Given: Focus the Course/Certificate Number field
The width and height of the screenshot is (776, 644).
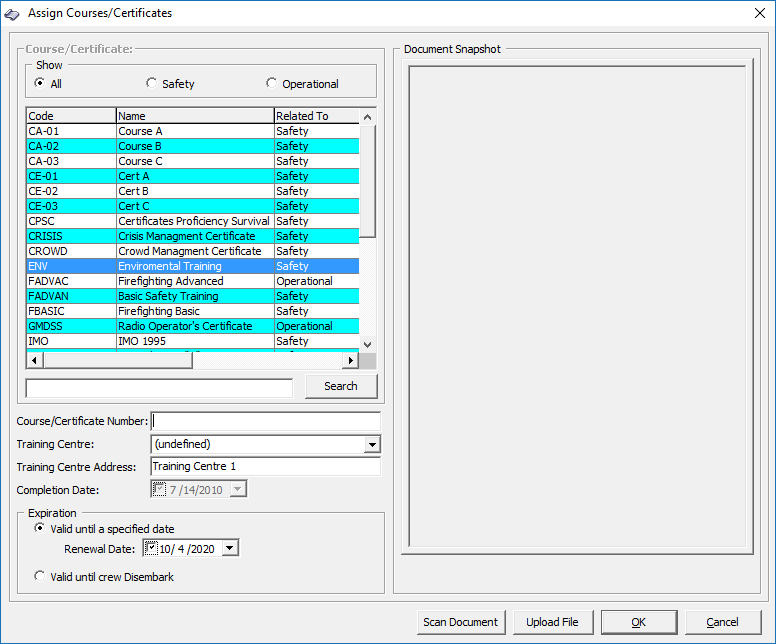Looking at the screenshot, I should pyautogui.click(x=266, y=421).
